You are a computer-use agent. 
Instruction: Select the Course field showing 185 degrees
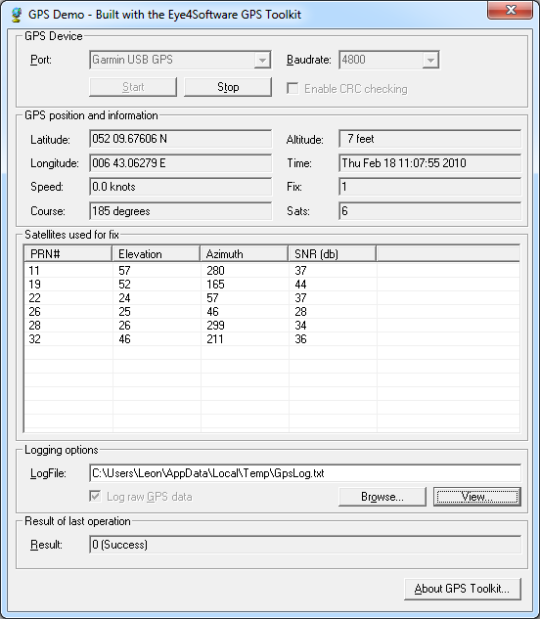point(180,211)
